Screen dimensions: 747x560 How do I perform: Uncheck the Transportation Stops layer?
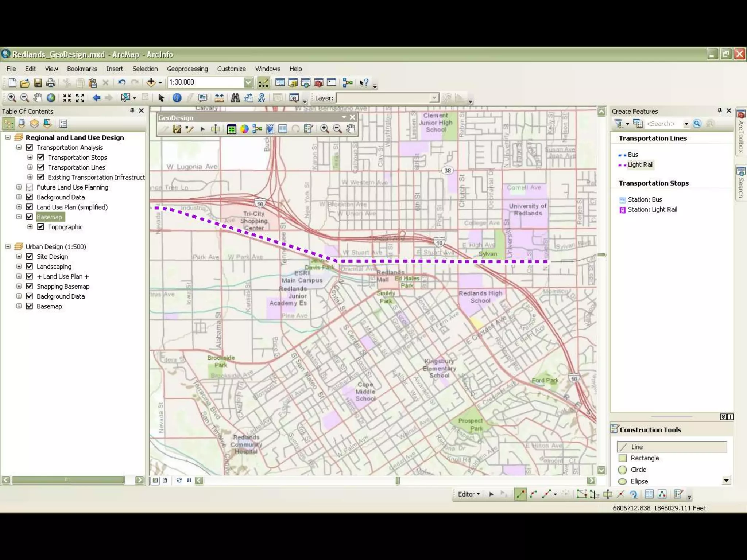(41, 157)
